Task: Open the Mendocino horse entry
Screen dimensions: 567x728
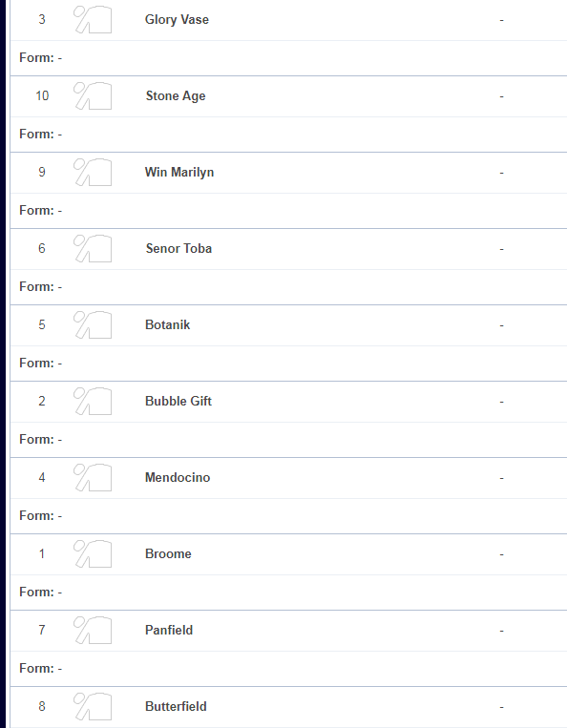Action: click(178, 477)
